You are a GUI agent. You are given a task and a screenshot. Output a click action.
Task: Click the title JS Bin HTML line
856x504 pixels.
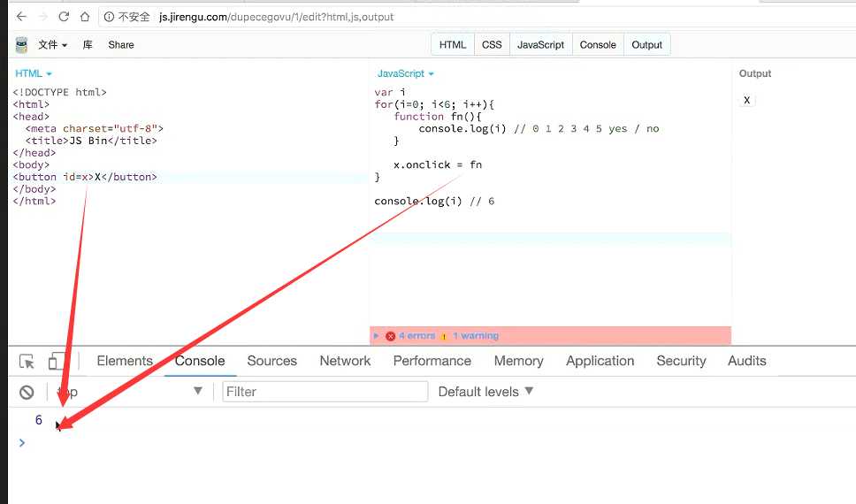coord(91,141)
